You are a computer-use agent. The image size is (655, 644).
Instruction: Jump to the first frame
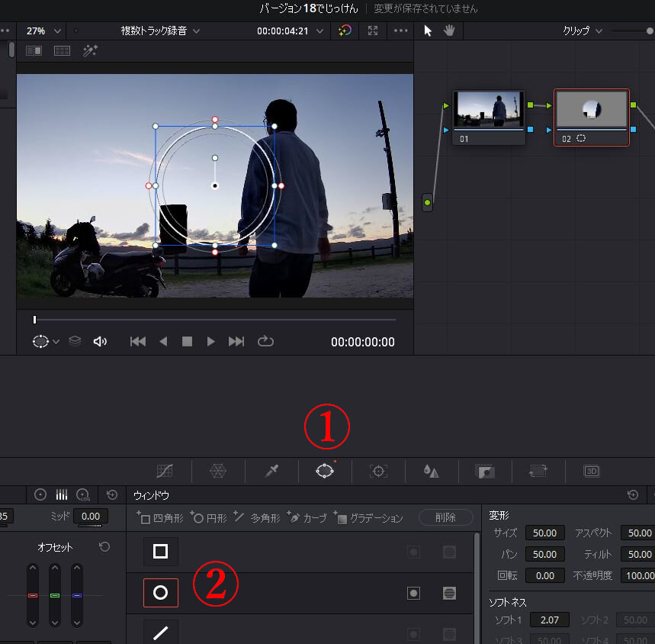(138, 341)
